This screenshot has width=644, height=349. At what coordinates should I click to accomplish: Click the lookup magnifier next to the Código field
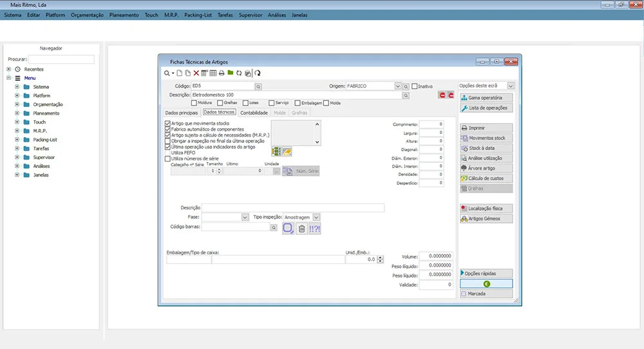[258, 87]
